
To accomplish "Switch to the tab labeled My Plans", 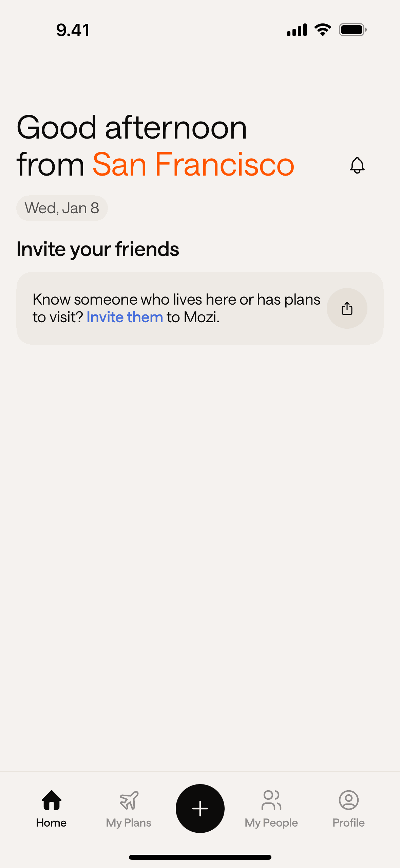I will [129, 822].
